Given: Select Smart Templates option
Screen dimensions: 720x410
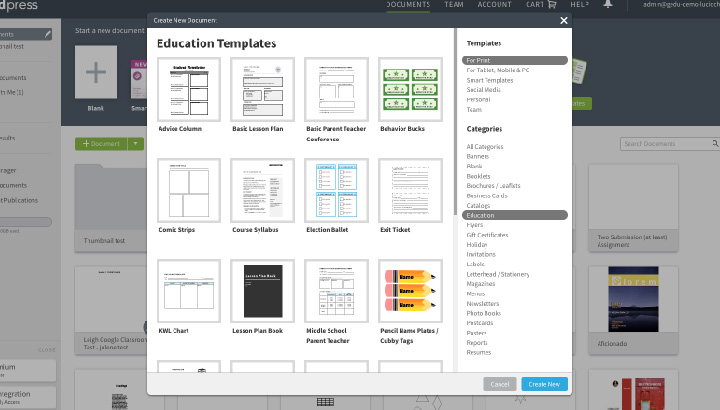Looking at the screenshot, I should click(489, 80).
